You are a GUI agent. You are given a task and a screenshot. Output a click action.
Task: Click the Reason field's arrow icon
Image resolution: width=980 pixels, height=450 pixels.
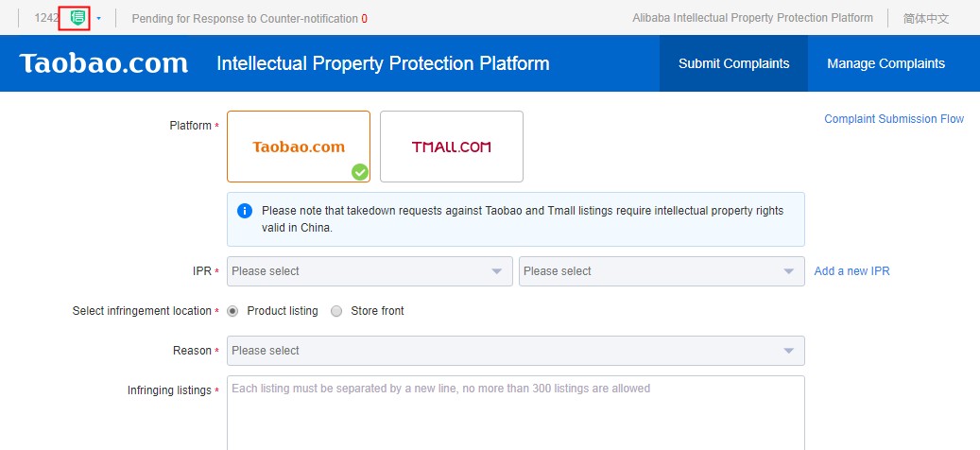click(x=789, y=351)
